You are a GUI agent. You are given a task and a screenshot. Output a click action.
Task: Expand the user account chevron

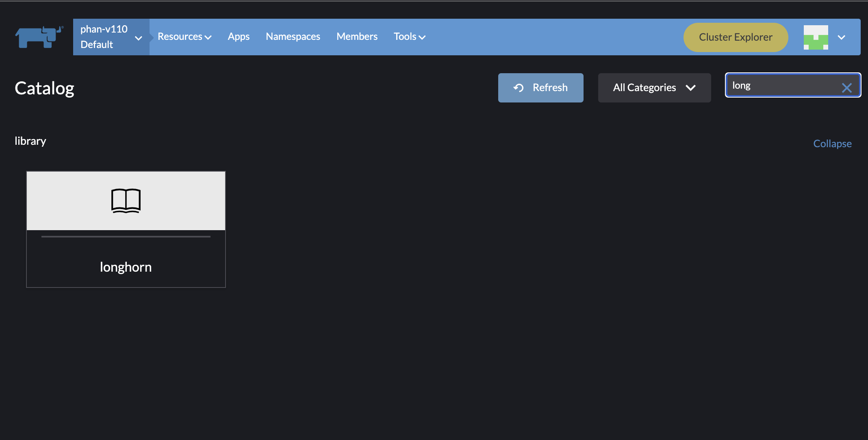point(842,37)
